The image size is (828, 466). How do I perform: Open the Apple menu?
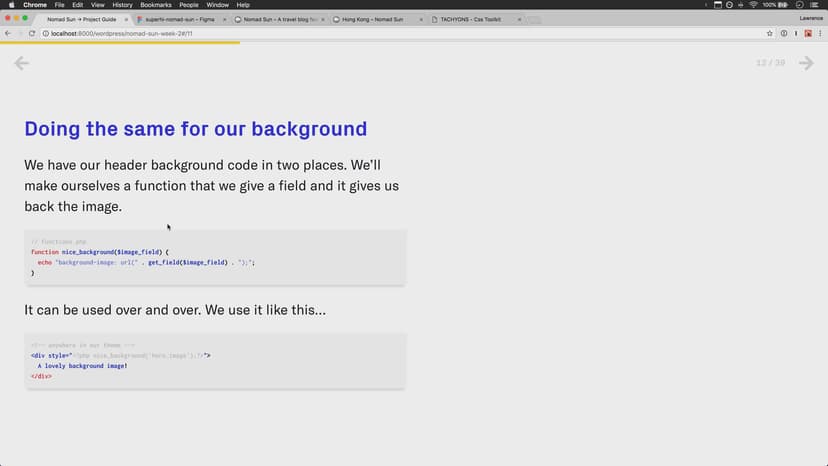(9, 5)
